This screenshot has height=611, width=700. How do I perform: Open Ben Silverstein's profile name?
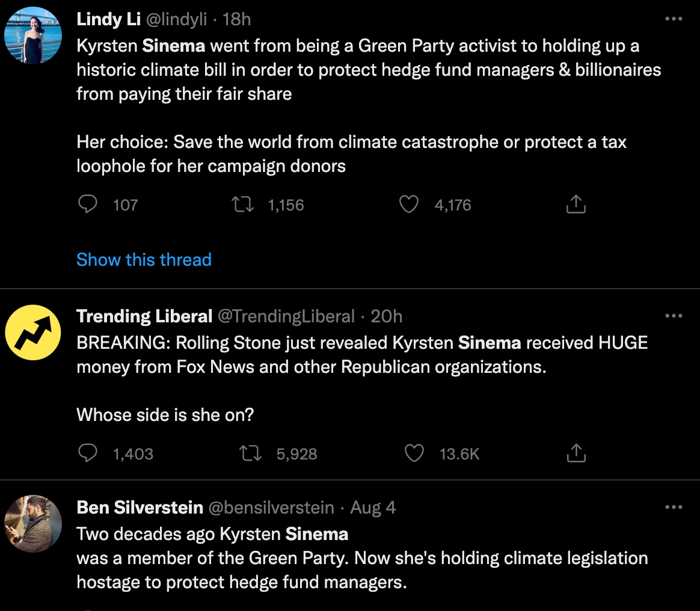(140, 508)
